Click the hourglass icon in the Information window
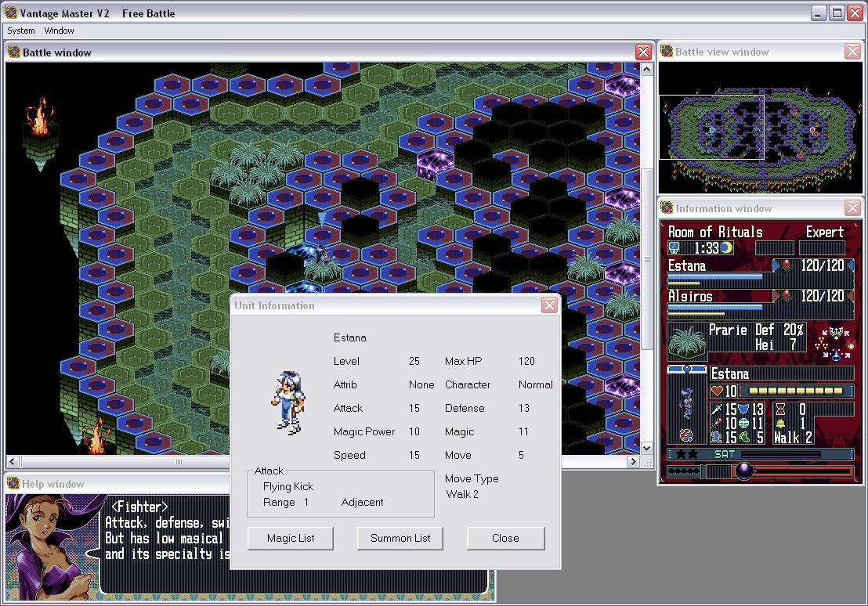Screen dimensions: 868x606 780,409
